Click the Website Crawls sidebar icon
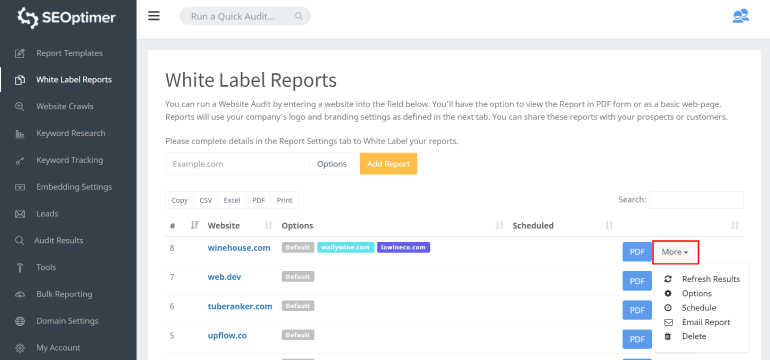 [x=20, y=107]
